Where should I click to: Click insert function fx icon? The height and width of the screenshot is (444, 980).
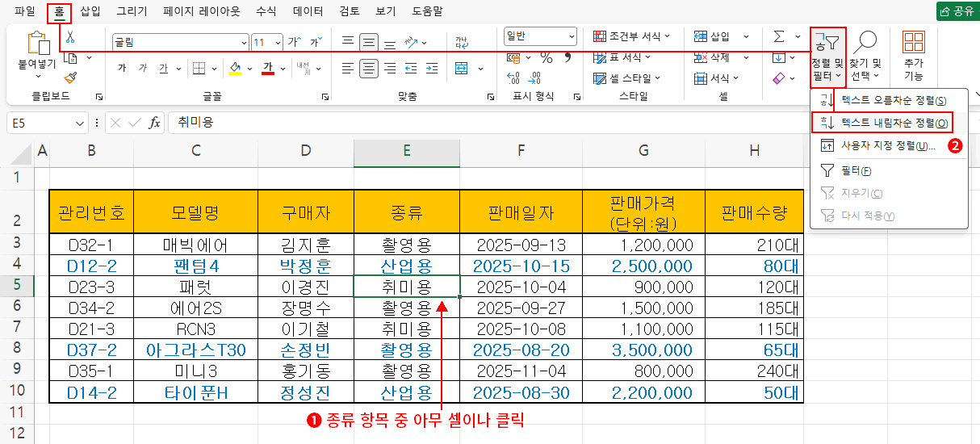click(154, 123)
